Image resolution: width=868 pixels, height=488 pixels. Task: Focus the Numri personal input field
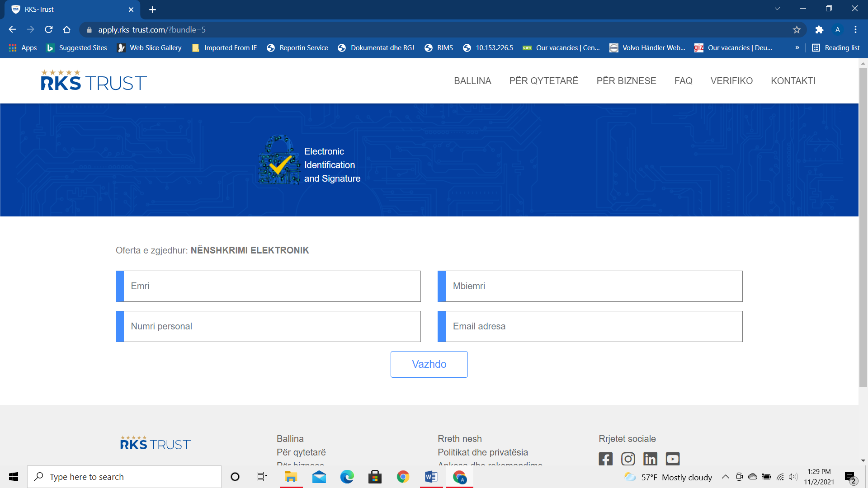point(268,326)
